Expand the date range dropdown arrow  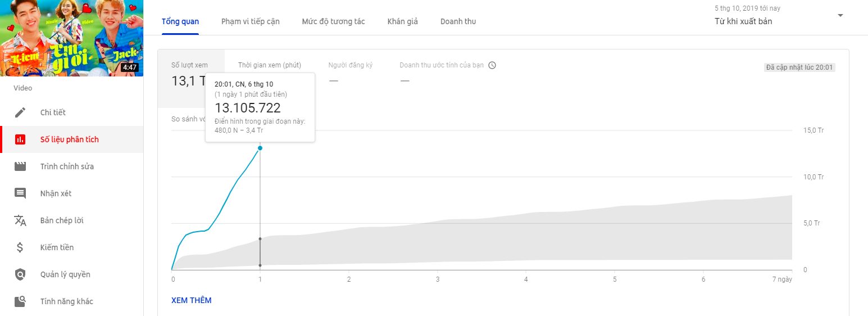[x=840, y=16]
